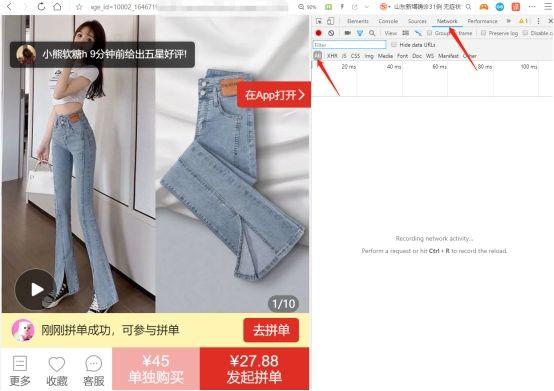
Task: Reload the page with the refresh icon
Action: [41, 6]
